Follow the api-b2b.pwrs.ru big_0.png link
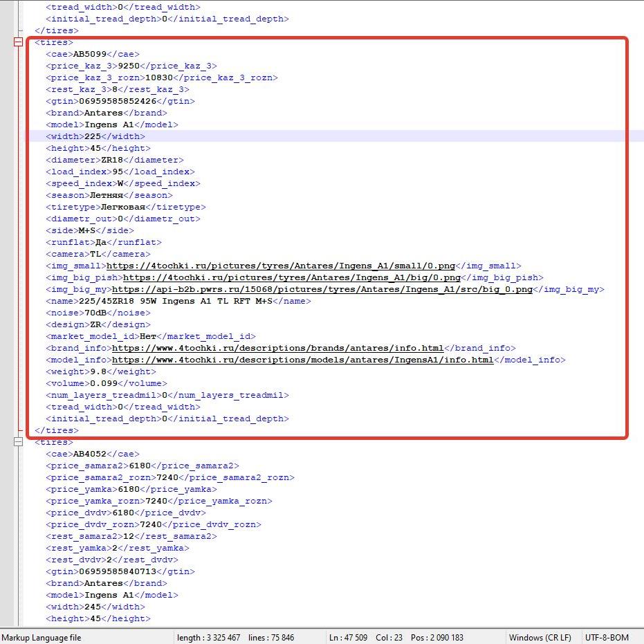This screenshot has width=644, height=644. (322, 290)
